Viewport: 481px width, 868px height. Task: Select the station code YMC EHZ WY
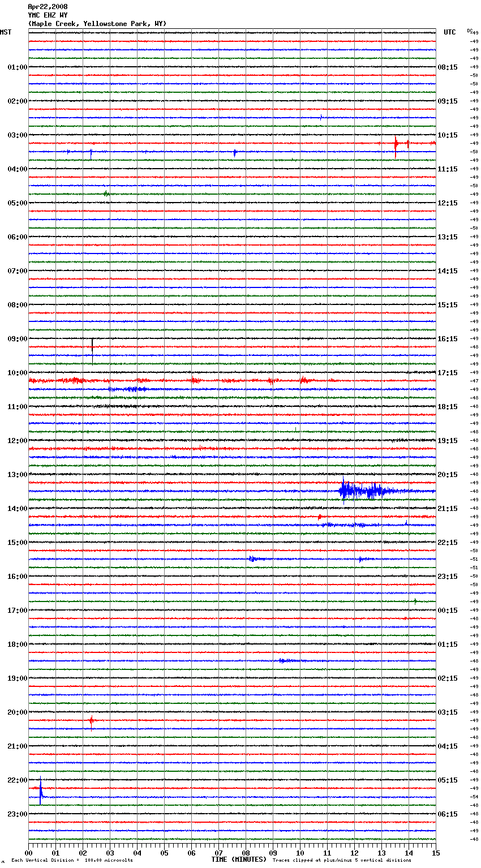[48, 15]
